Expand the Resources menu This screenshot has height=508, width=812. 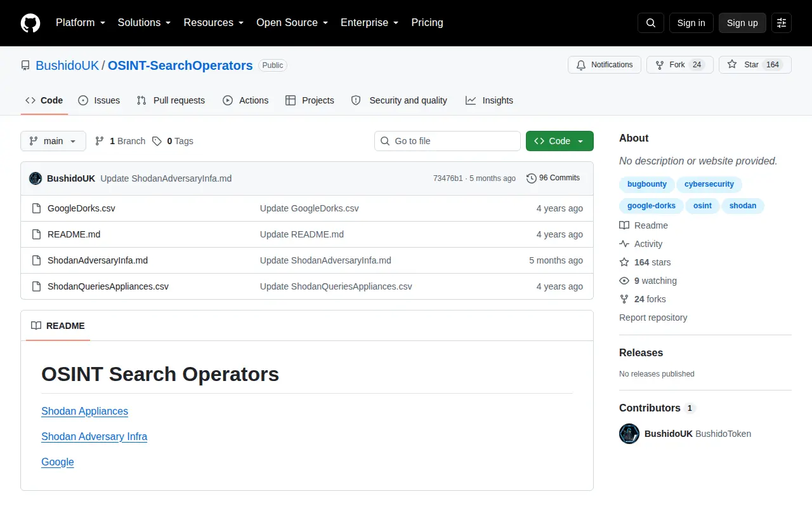pos(214,23)
